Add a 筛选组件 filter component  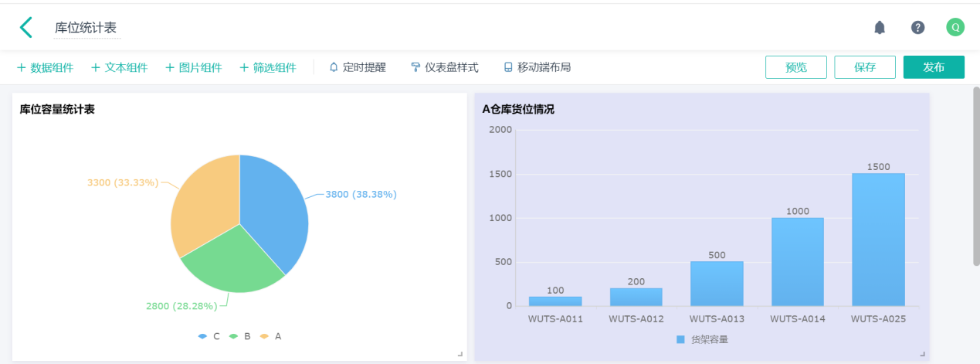267,67
